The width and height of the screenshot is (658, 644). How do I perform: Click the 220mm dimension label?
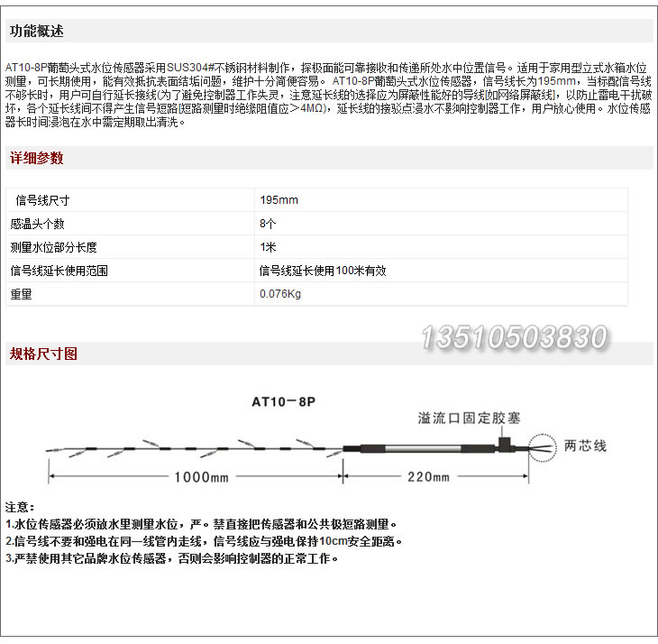click(x=428, y=477)
